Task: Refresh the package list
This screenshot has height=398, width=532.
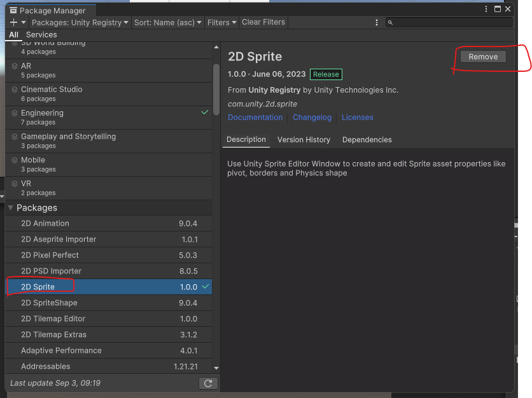Action: (x=208, y=383)
